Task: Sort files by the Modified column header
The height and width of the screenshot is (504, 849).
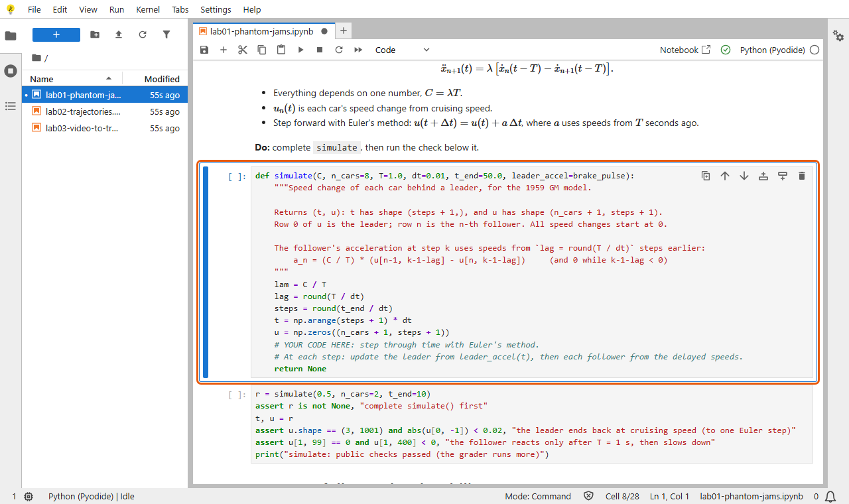Action: tap(155, 79)
